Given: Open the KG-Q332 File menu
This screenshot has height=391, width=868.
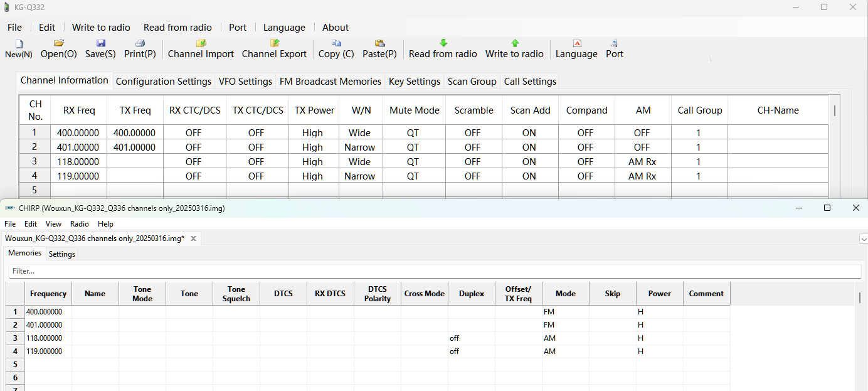Looking at the screenshot, I should (x=14, y=28).
